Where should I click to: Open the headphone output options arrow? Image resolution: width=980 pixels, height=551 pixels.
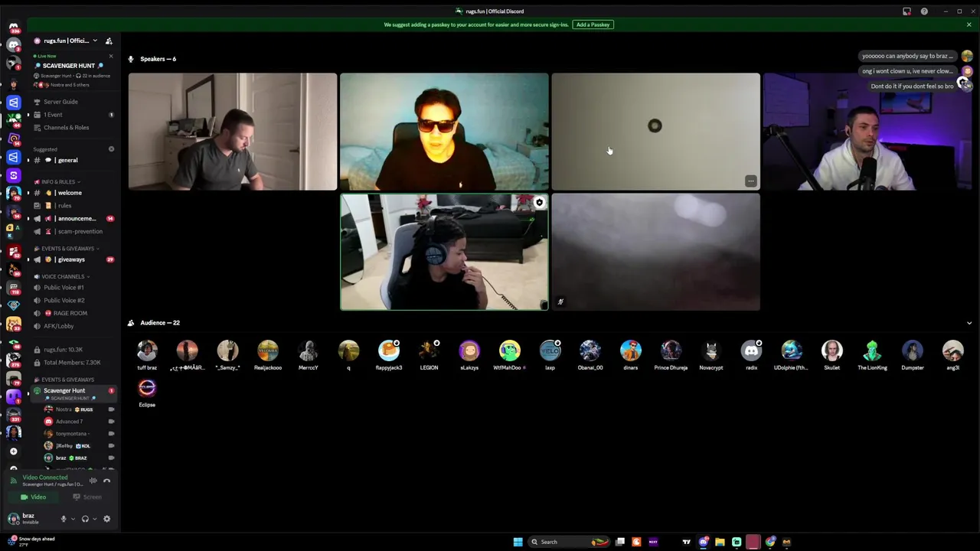95,519
